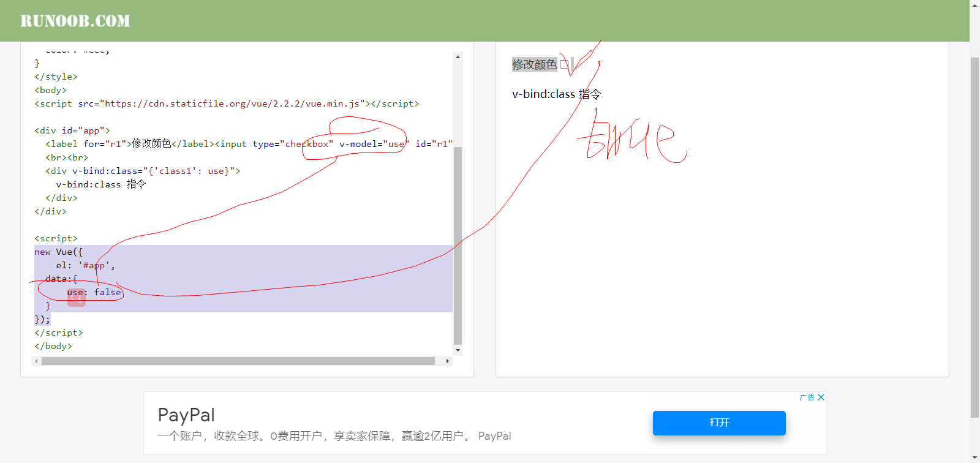Click the RUNOOB.COM logo

[75, 21]
